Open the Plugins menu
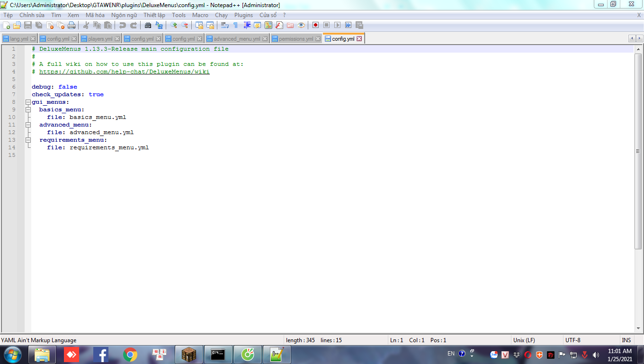 click(x=243, y=15)
